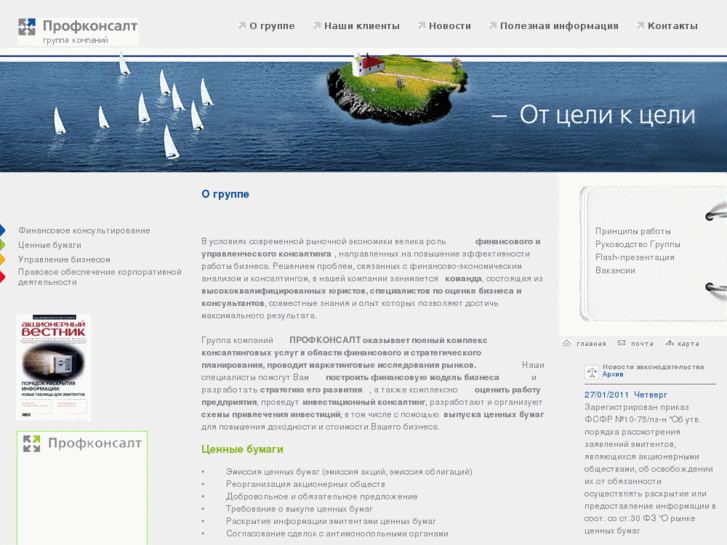Open the Руководство Группы link
This screenshot has height=545, width=727.
[637, 244]
